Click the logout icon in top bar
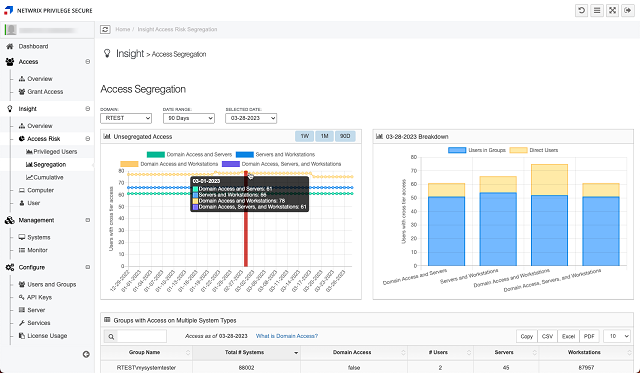The image size is (640, 373). (x=628, y=11)
